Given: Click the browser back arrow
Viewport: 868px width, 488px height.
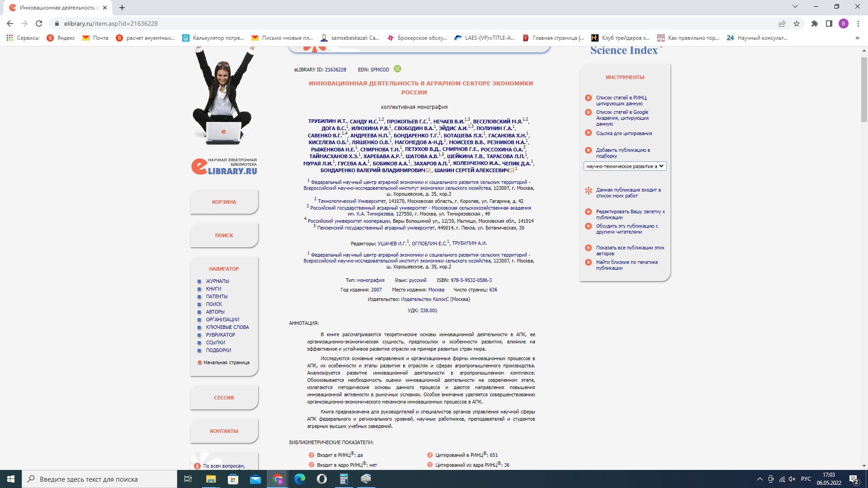Looking at the screenshot, I should (x=10, y=23).
